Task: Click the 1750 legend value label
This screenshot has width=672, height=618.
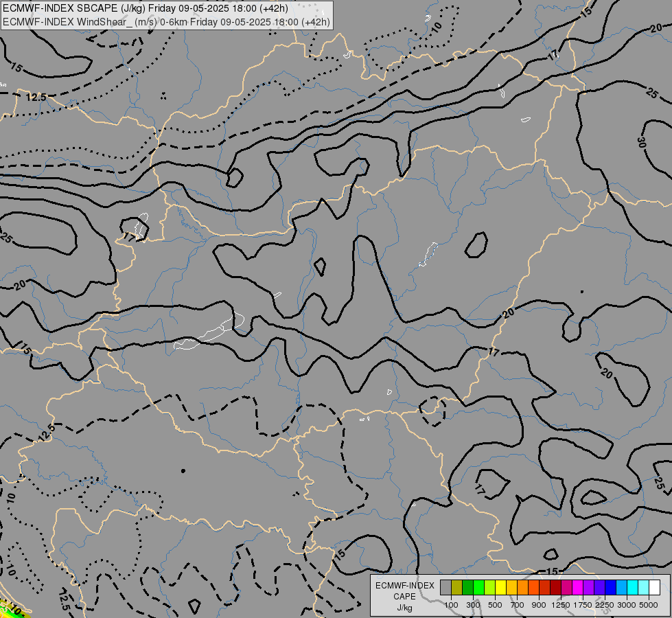Action: click(x=583, y=605)
